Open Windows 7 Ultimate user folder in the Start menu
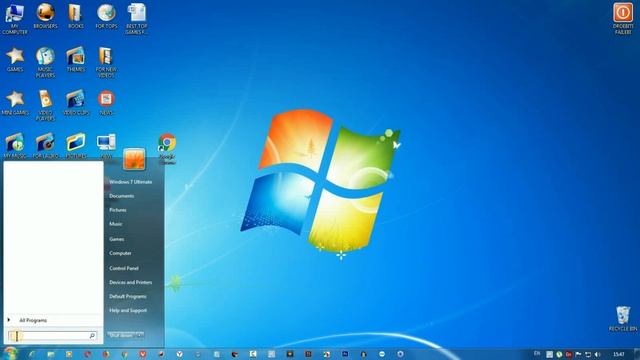Image resolution: width=640 pixels, height=360 pixels. click(131, 182)
